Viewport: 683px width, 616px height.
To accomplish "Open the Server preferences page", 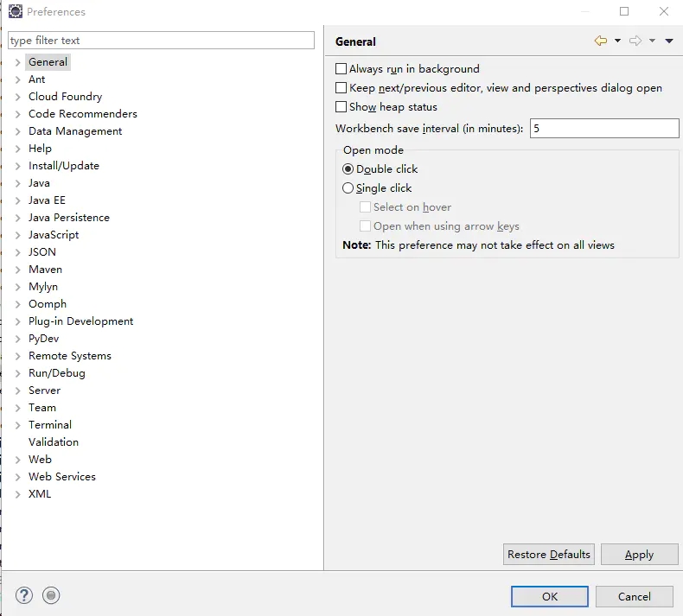I will (x=44, y=391).
